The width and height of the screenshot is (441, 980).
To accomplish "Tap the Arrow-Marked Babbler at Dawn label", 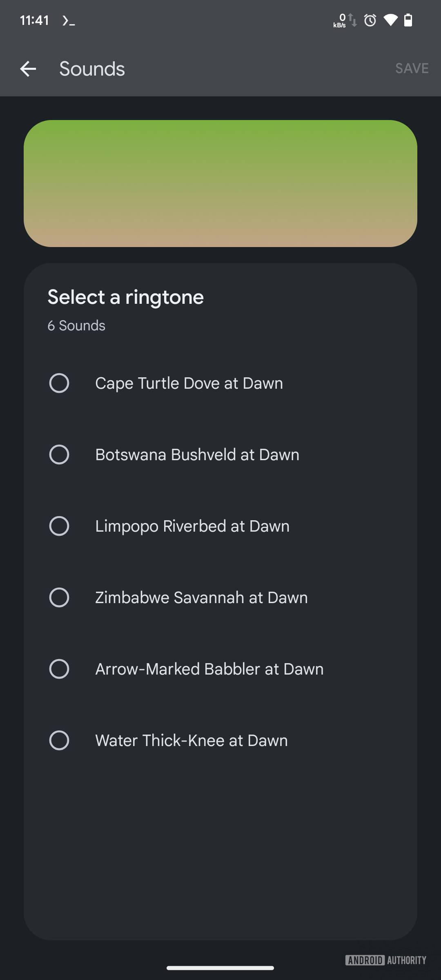I will [x=209, y=669].
